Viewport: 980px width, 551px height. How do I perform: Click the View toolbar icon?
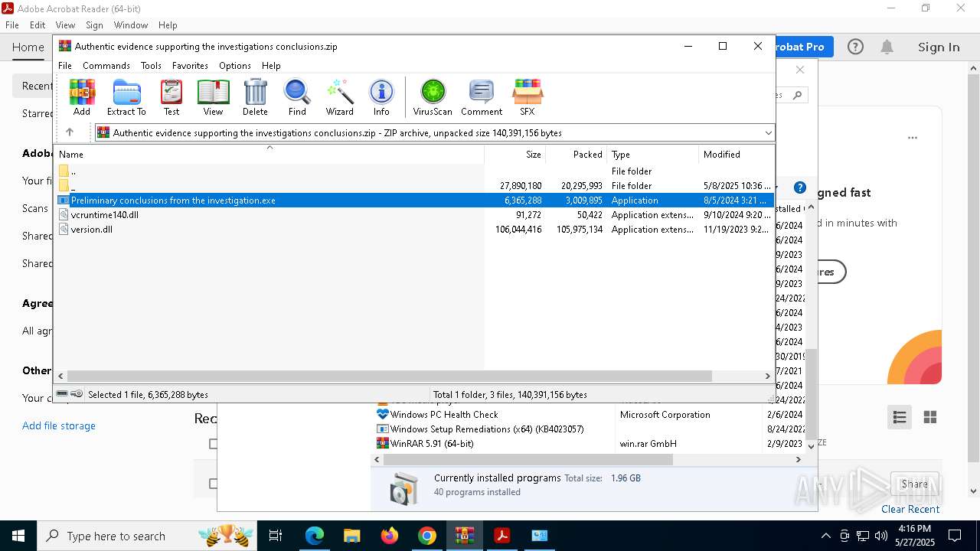click(213, 97)
